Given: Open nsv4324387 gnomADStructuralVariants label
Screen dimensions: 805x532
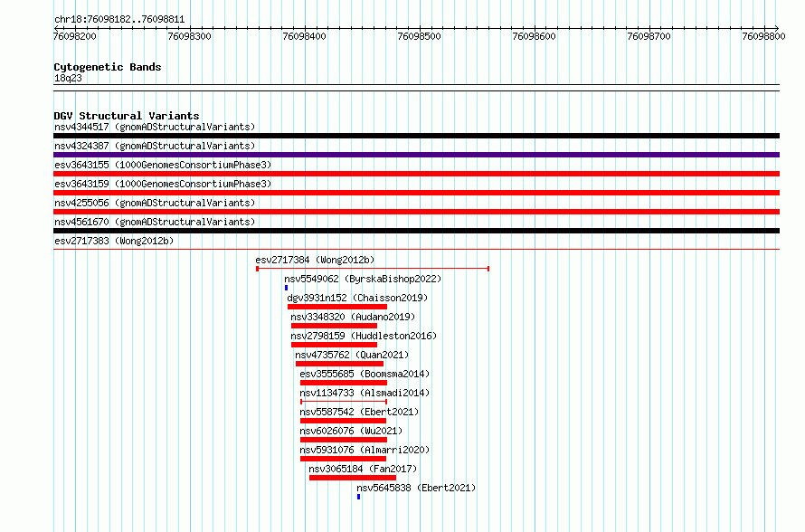Looking at the screenshot, I should tap(155, 146).
